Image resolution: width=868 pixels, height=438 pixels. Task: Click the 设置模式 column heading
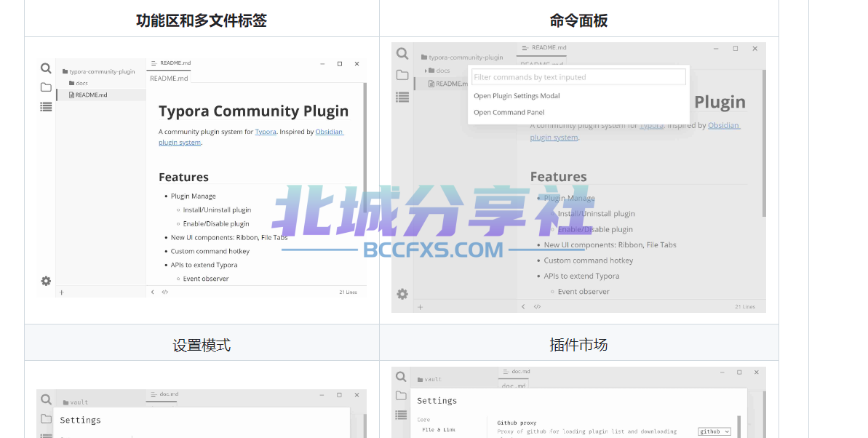click(x=202, y=346)
